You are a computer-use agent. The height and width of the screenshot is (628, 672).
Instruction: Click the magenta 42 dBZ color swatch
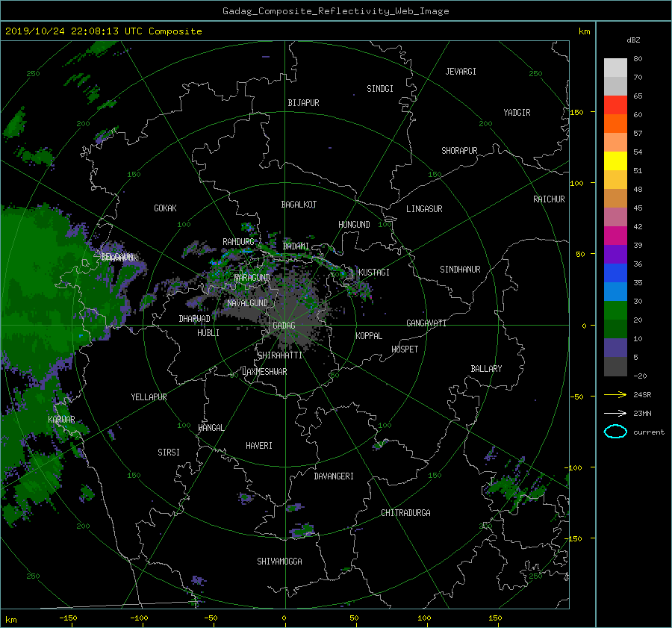pos(615,235)
